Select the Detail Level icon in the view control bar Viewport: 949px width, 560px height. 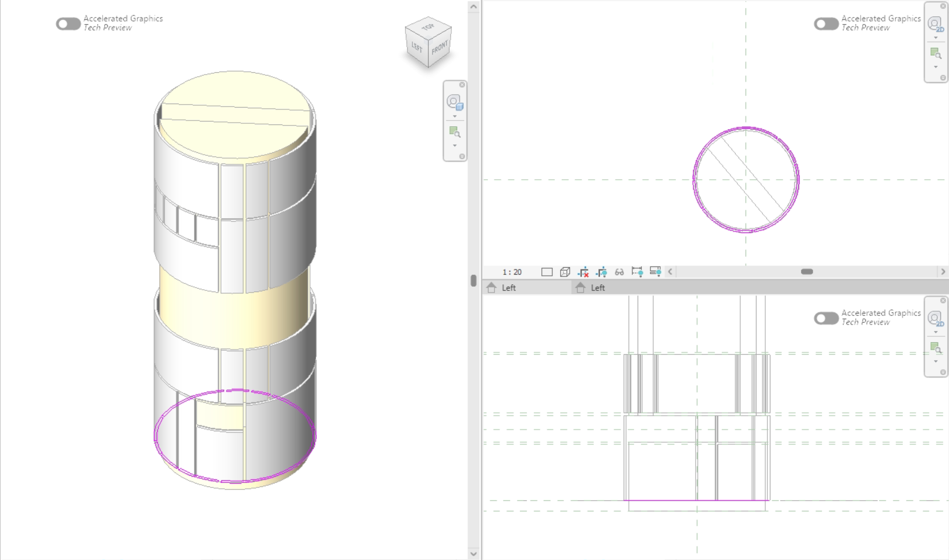click(x=546, y=272)
